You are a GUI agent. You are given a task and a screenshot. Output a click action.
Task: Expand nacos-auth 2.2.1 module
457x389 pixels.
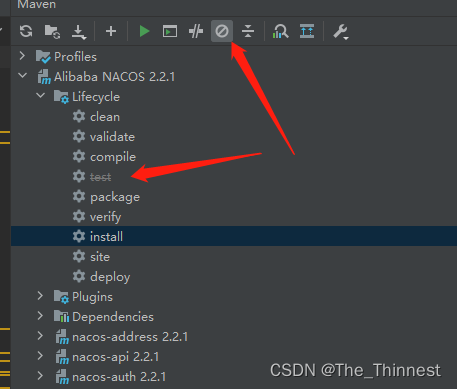click(40, 376)
